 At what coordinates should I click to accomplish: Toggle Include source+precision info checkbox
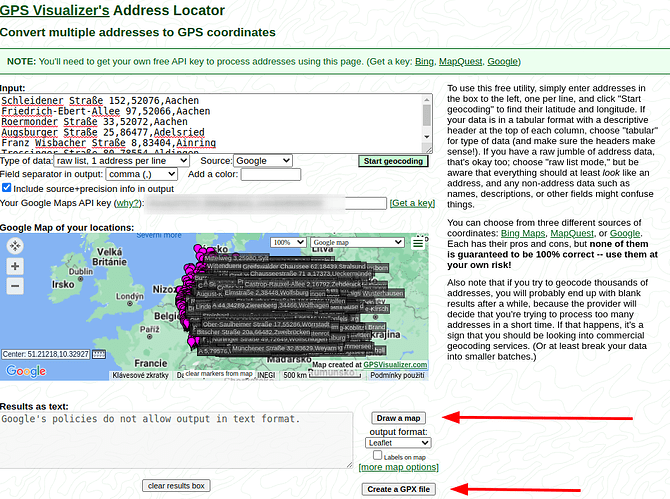coord(6,188)
